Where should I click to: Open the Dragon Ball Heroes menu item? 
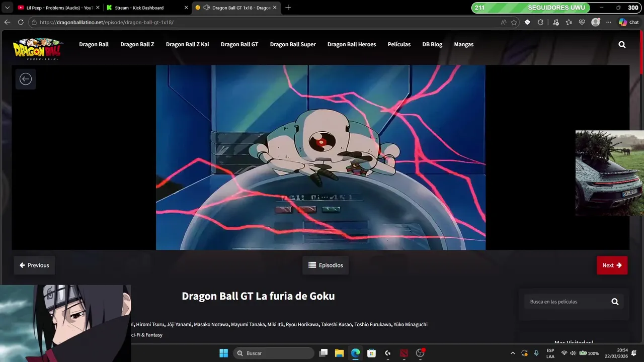tap(352, 44)
